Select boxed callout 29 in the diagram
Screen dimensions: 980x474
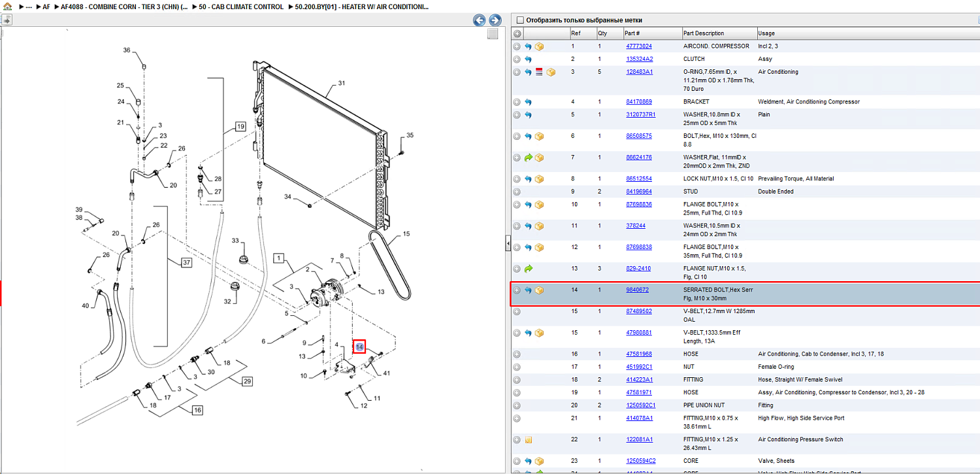[x=247, y=381]
